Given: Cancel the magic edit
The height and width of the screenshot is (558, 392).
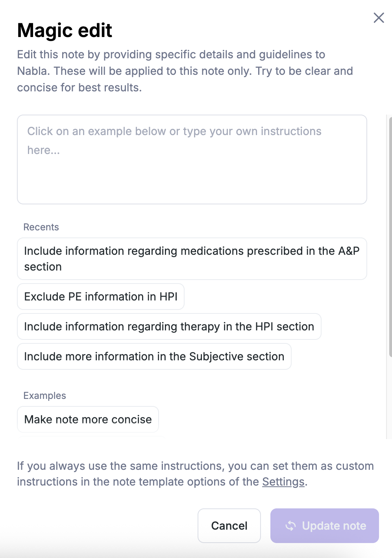Looking at the screenshot, I should pyautogui.click(x=229, y=526).
